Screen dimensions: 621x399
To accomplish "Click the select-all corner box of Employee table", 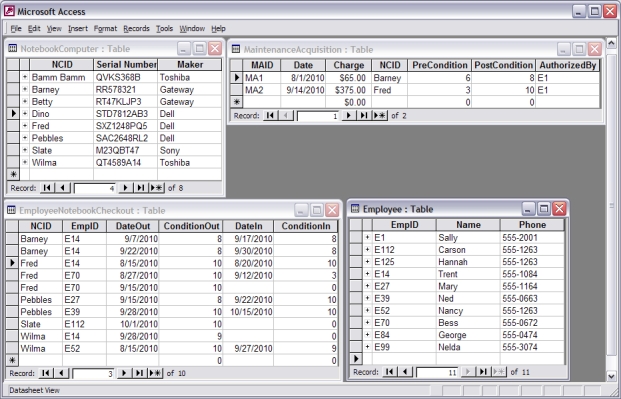I will (356, 225).
